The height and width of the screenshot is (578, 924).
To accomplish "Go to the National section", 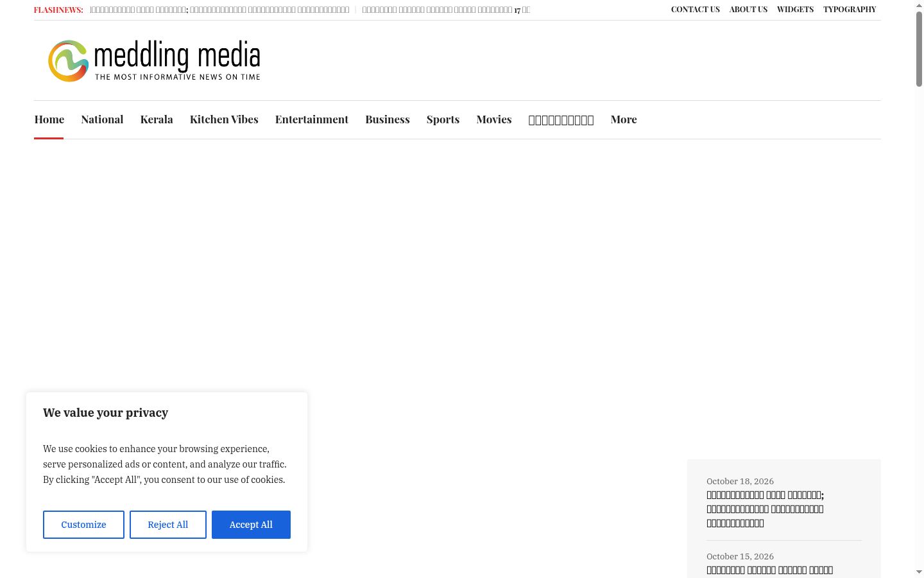I will click(102, 119).
